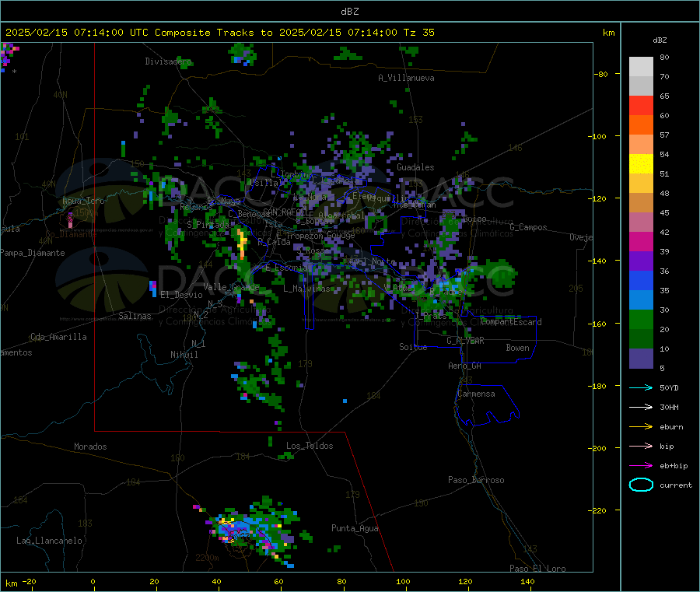The width and height of the screenshot is (700, 592).
Task: Click the 'Soitue' map label
Action: coord(413,347)
